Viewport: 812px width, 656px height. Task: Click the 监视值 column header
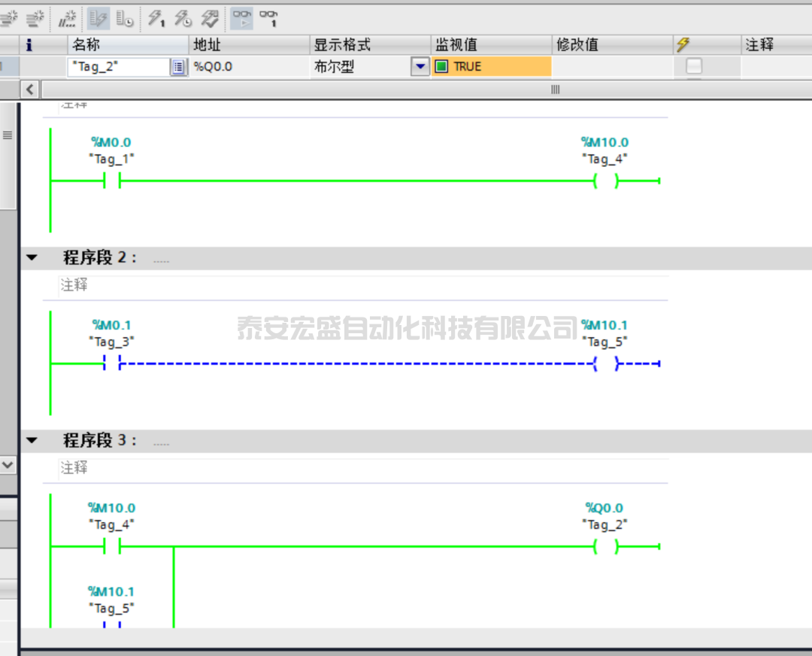[x=490, y=44]
